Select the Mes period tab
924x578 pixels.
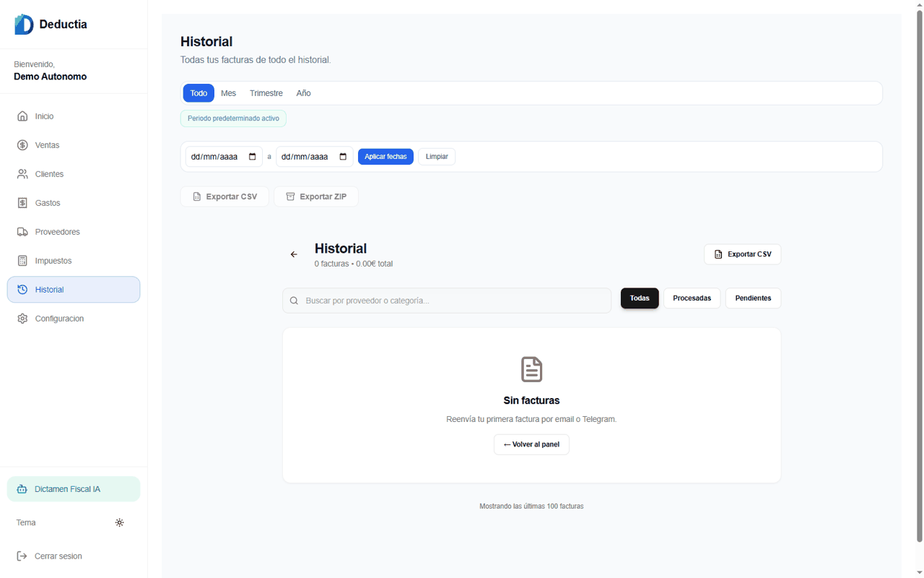[228, 92]
